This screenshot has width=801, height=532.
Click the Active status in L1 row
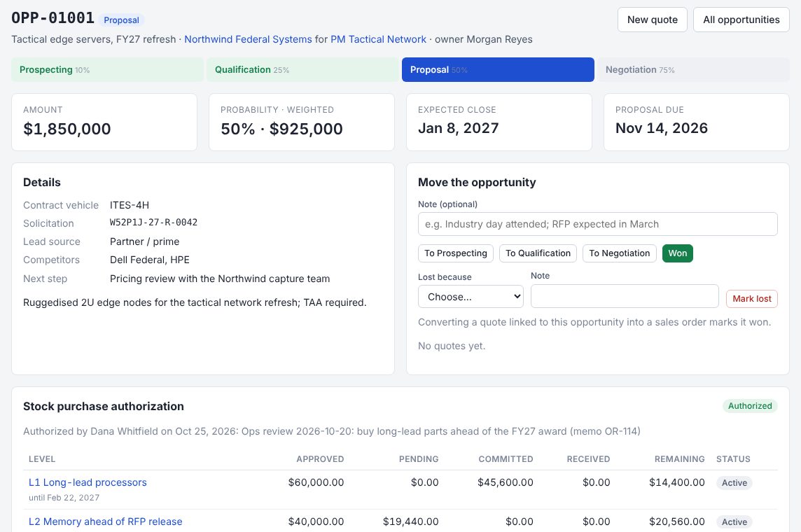point(734,483)
